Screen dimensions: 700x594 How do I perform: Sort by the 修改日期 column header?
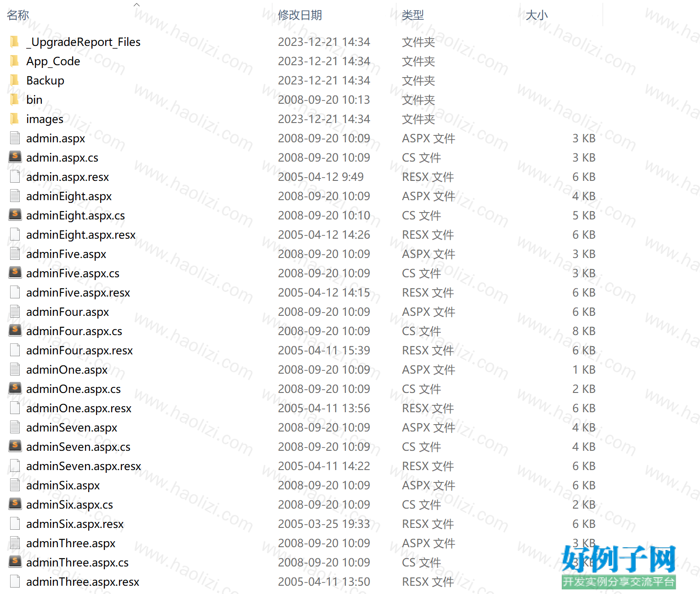pyautogui.click(x=300, y=15)
